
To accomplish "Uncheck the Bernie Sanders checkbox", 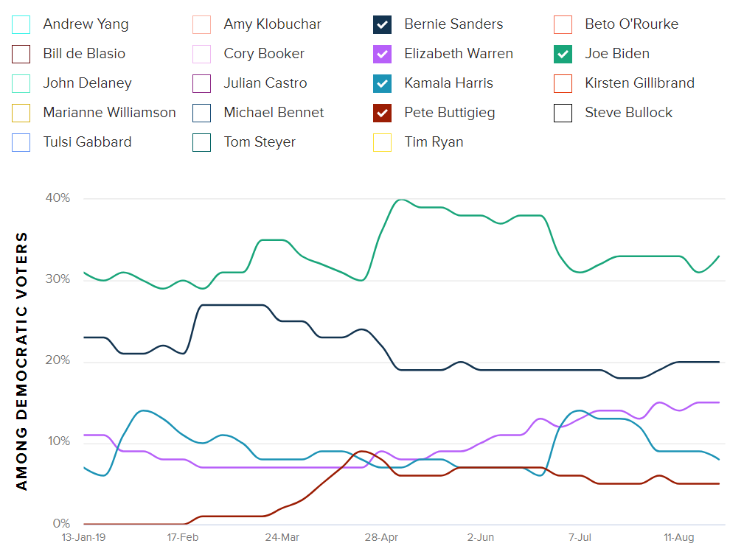I will (382, 24).
